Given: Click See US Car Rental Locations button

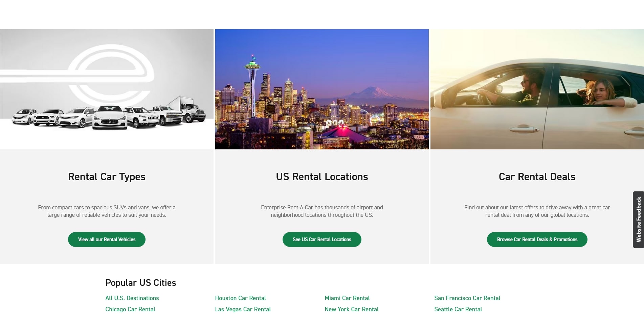Looking at the screenshot, I should coord(322,239).
